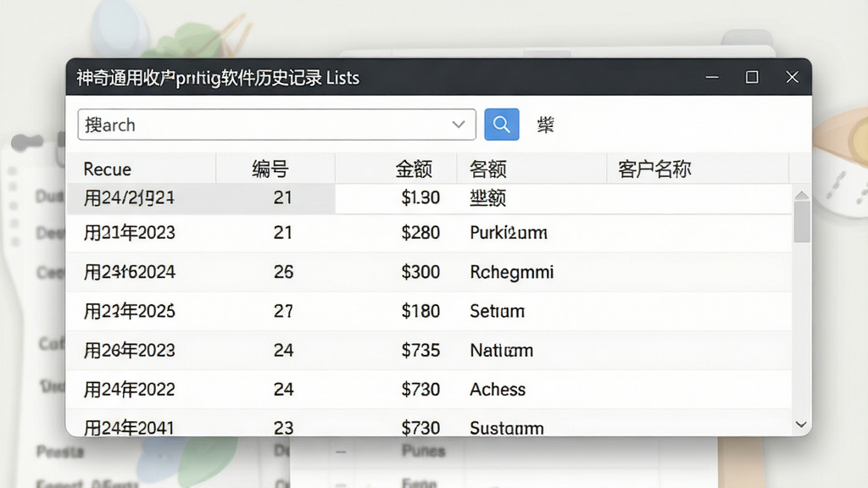Minimize the history records window

point(712,77)
